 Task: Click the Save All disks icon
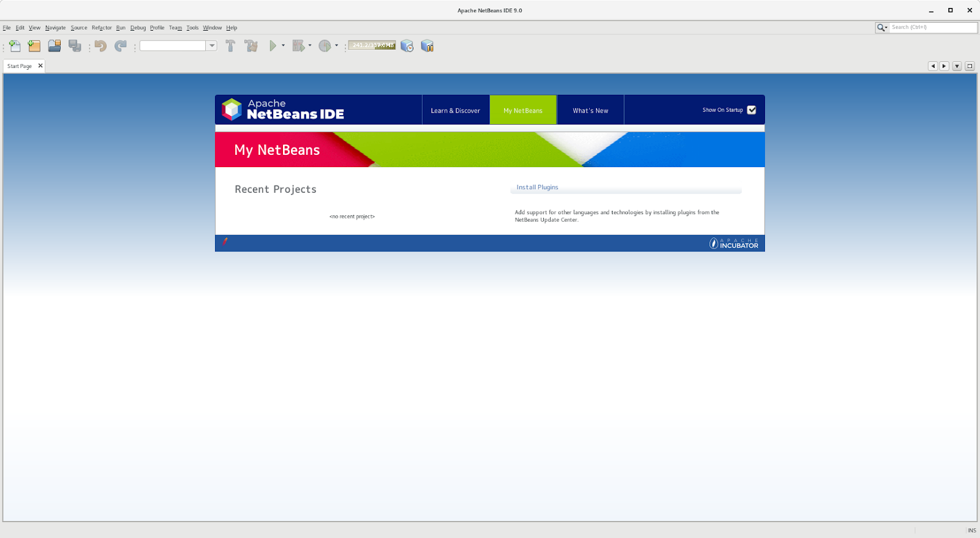click(x=75, y=46)
